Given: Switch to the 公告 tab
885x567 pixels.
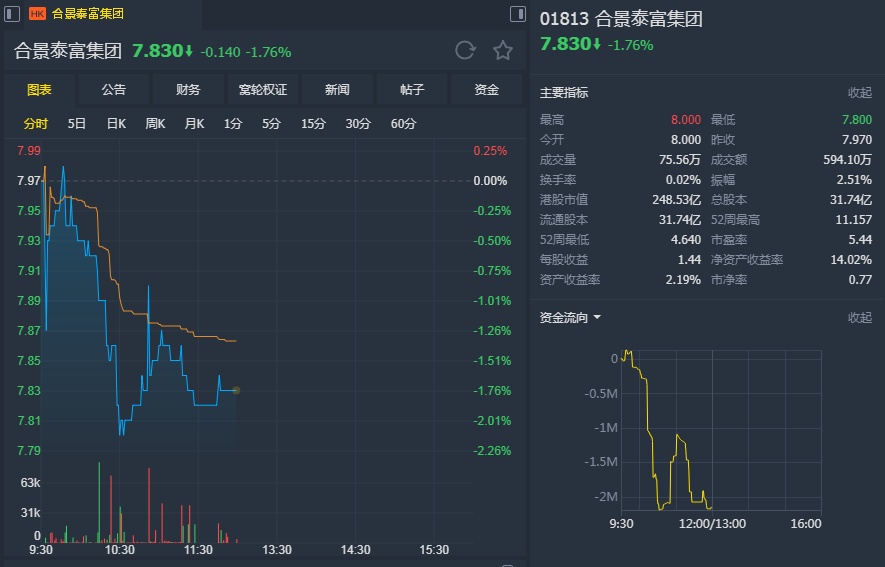Looking at the screenshot, I should click(114, 90).
